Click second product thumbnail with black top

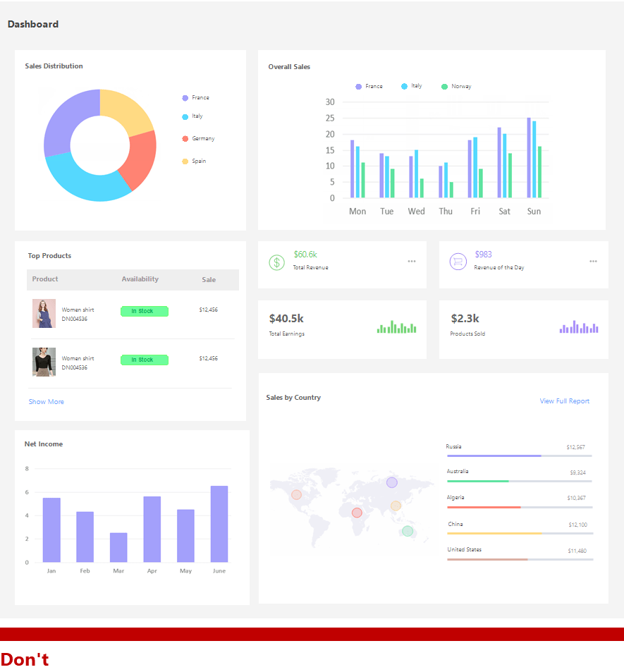point(44,362)
